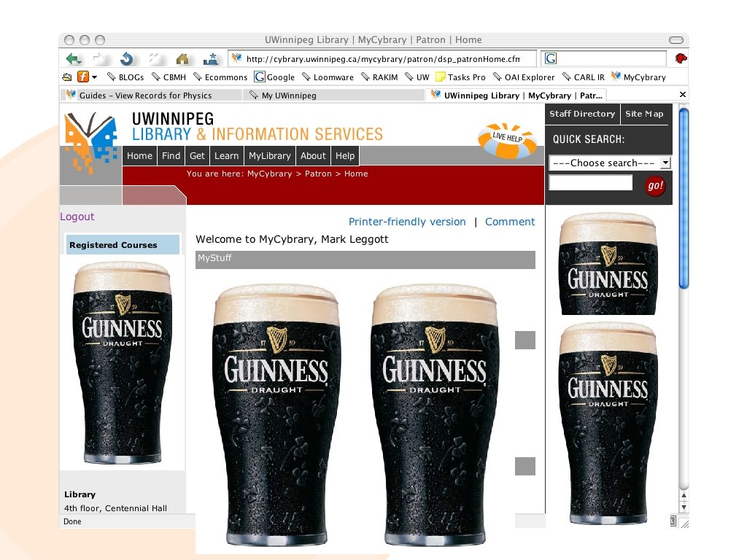Open the orange feed bookmark icon
This screenshot has height=560, width=747.
click(83, 77)
